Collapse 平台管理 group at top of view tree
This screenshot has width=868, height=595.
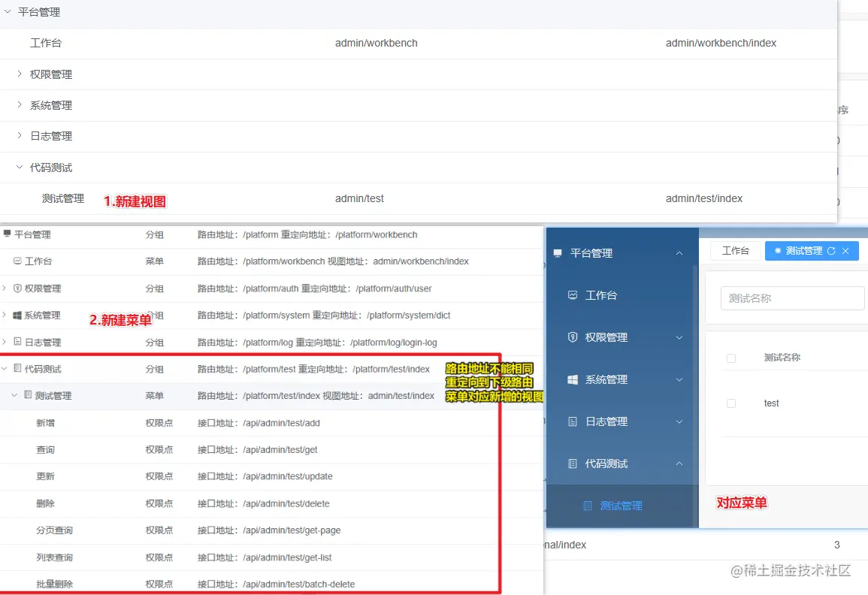pos(8,11)
